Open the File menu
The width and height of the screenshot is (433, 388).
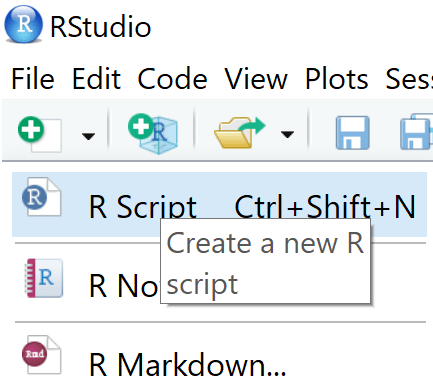33,79
